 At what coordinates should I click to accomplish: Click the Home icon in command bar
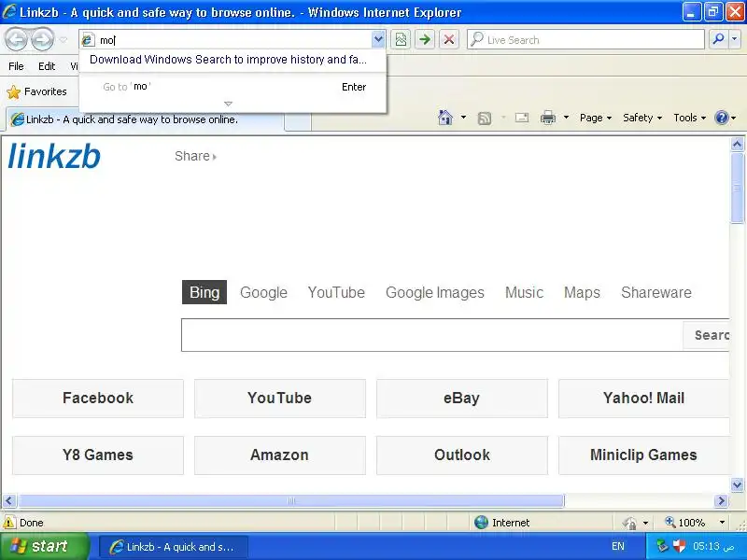(445, 118)
